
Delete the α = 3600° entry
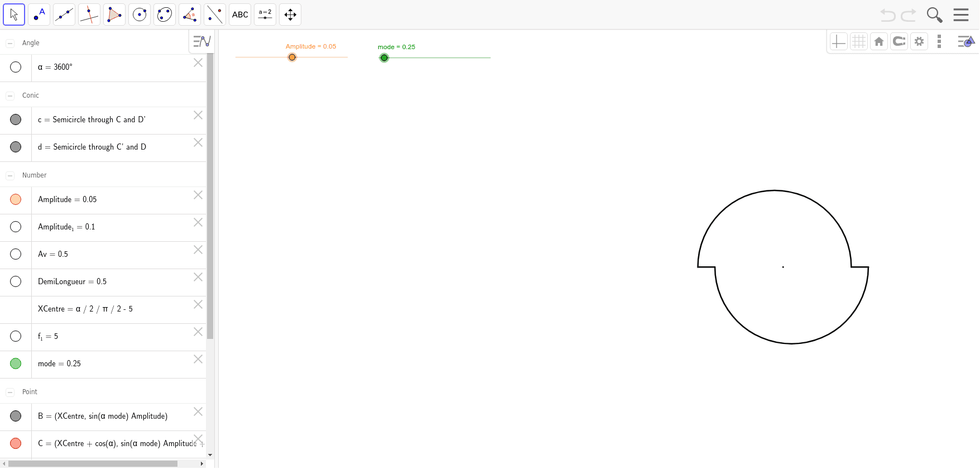[x=198, y=63]
